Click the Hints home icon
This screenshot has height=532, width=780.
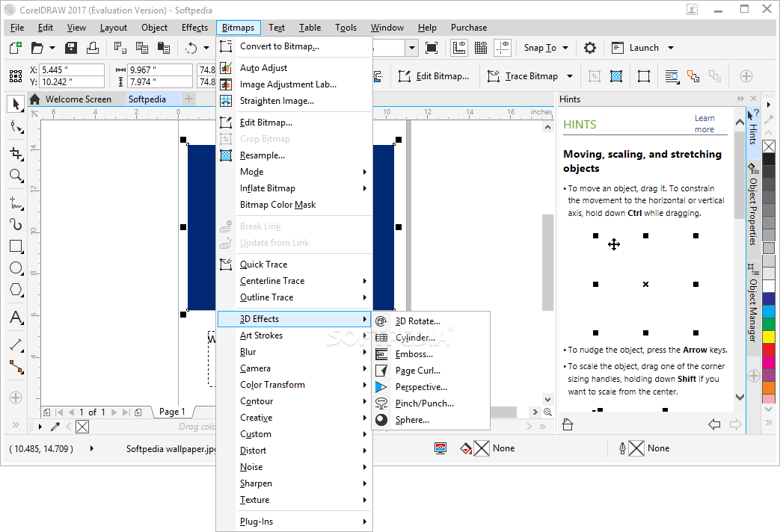(568, 424)
